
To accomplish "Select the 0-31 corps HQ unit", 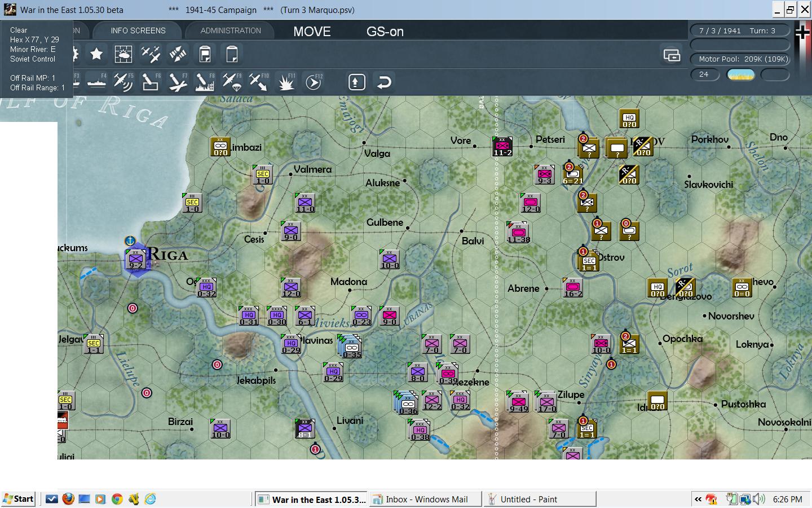I will point(249,316).
